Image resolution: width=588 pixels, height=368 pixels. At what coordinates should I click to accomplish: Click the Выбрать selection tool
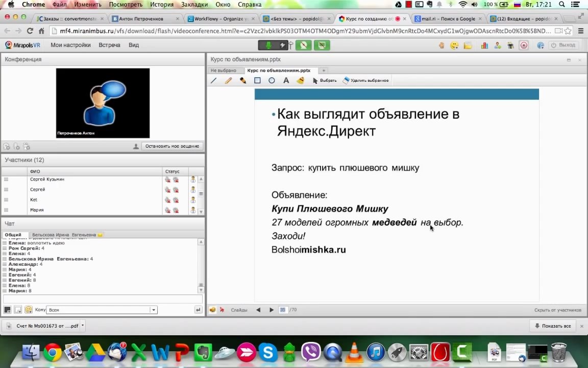coord(325,80)
